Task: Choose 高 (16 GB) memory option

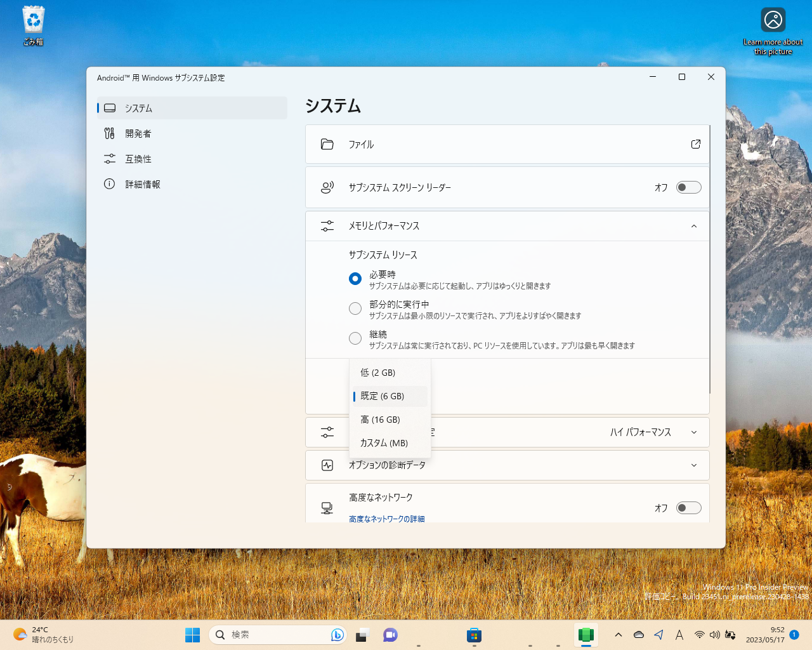Action: click(x=380, y=420)
